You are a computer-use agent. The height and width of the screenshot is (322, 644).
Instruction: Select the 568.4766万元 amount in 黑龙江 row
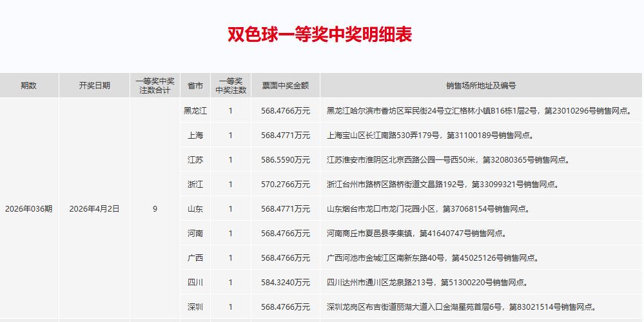point(286,110)
